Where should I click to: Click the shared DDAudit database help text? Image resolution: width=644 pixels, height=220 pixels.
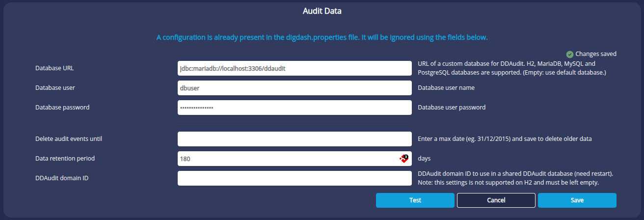click(516, 178)
